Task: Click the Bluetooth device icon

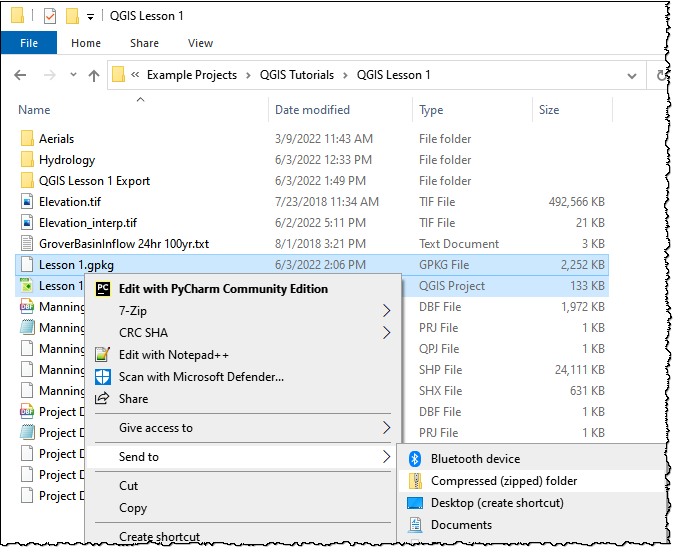Action: [x=414, y=459]
